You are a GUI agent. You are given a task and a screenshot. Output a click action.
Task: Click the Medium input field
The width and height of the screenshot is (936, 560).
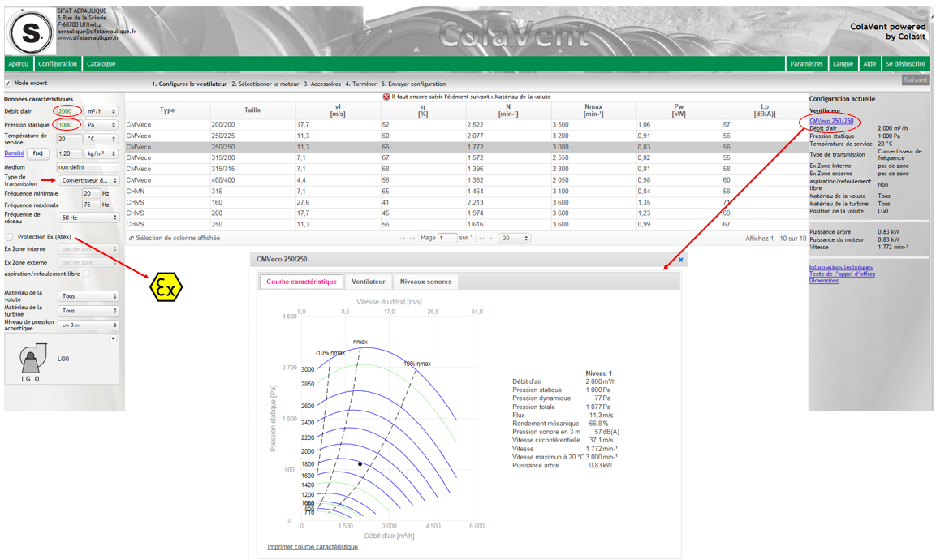point(88,168)
